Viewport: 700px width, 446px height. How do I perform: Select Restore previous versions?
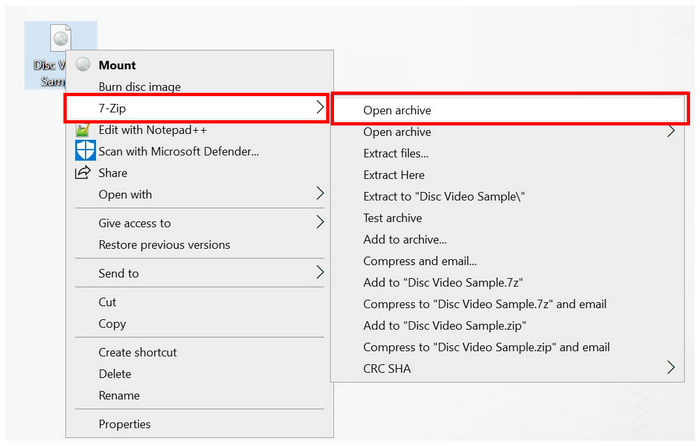(x=164, y=245)
